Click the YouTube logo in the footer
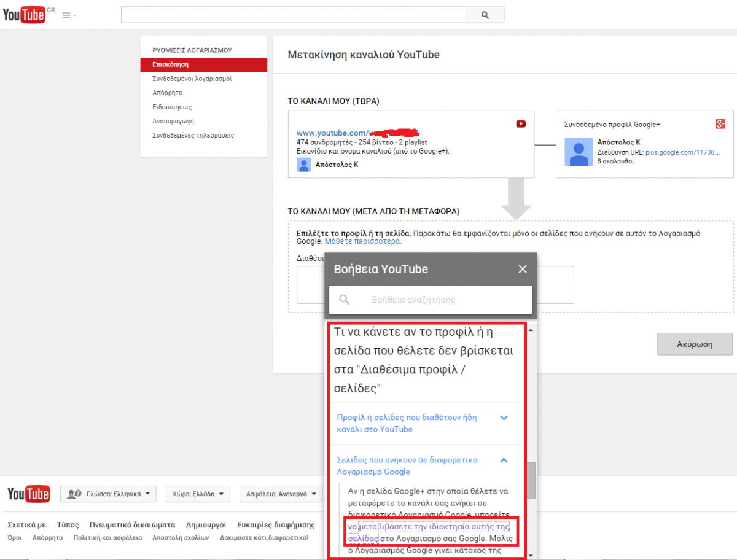Image resolution: width=737 pixels, height=560 pixels. [x=28, y=494]
